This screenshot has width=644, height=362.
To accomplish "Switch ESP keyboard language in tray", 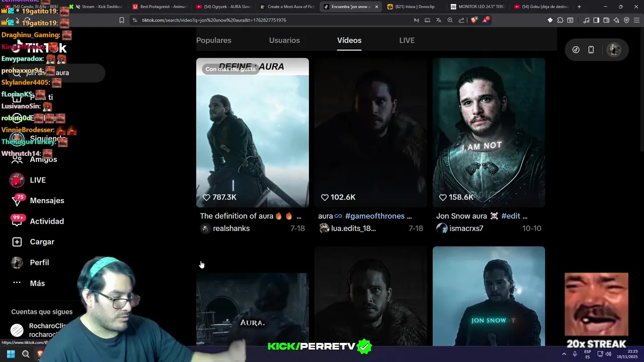I will 588,354.
